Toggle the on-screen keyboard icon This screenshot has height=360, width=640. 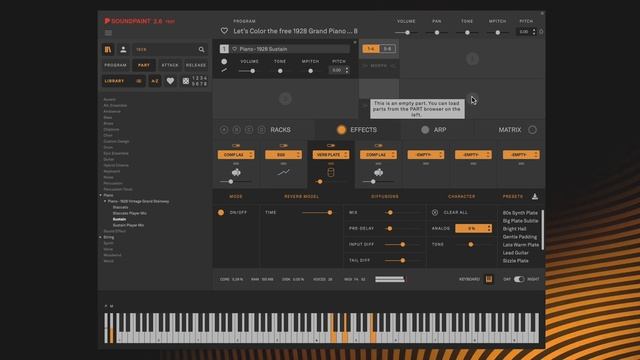(x=489, y=279)
